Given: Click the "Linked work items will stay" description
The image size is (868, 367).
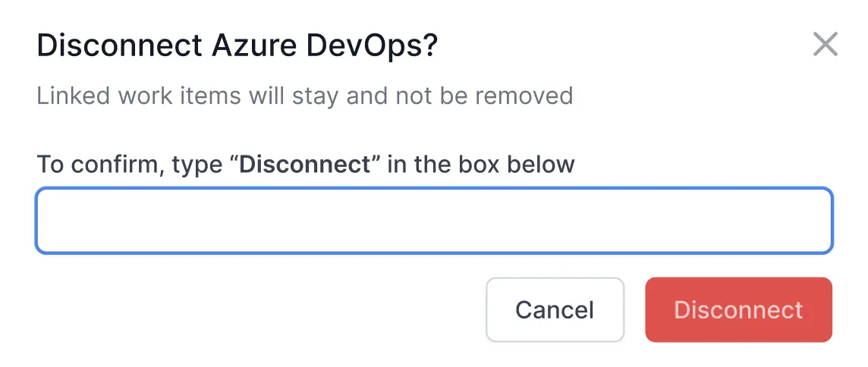Looking at the screenshot, I should 304,96.
